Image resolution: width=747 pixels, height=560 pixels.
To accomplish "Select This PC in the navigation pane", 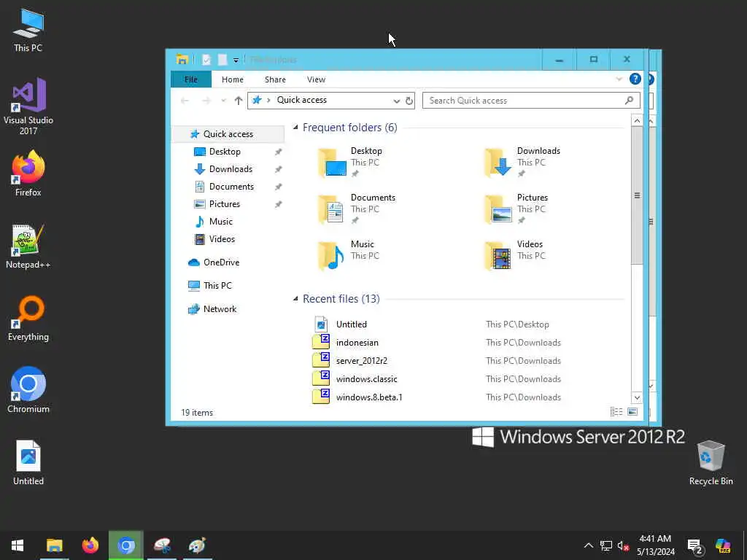I will coord(217,286).
